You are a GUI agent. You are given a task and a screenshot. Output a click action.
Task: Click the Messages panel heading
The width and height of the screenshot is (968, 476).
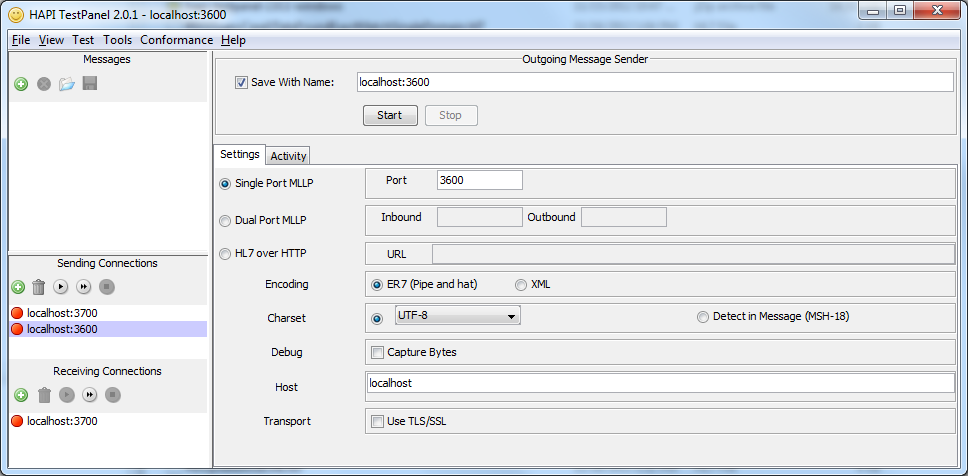point(107,59)
